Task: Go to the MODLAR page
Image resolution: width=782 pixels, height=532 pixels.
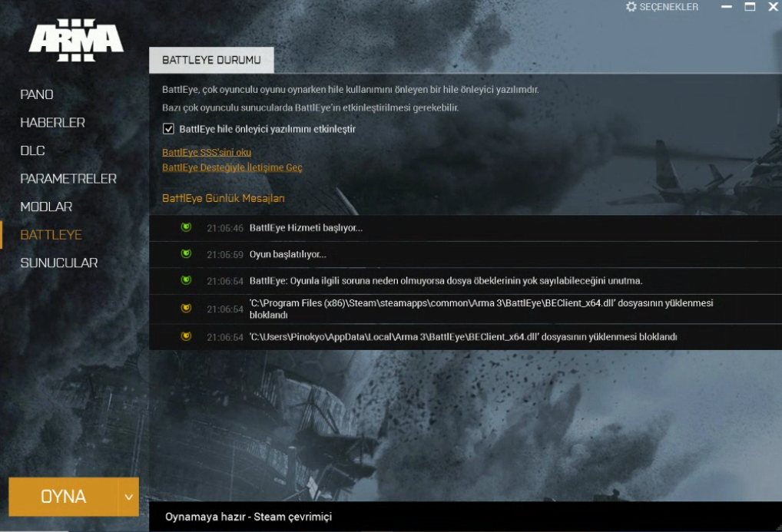Action: [x=46, y=207]
